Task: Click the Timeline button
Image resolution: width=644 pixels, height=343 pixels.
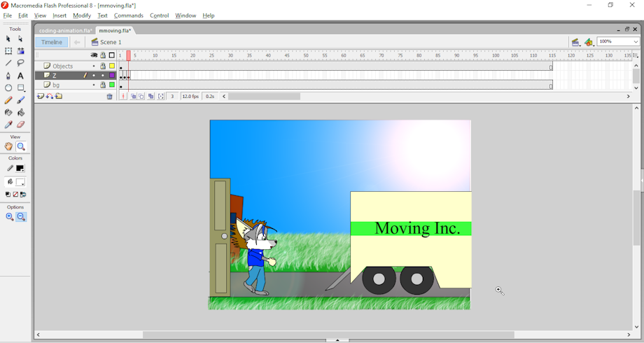Action: (52, 42)
